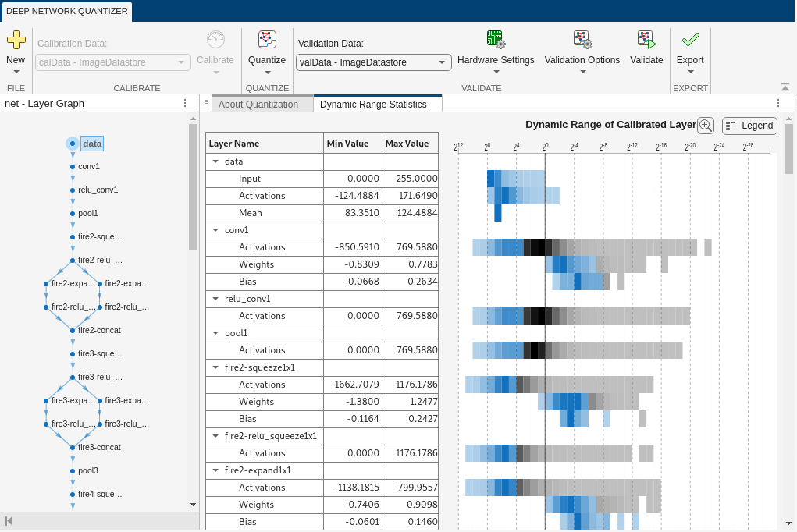Click the zoom magnifier on the chart
The image size is (797, 532).
(706, 126)
